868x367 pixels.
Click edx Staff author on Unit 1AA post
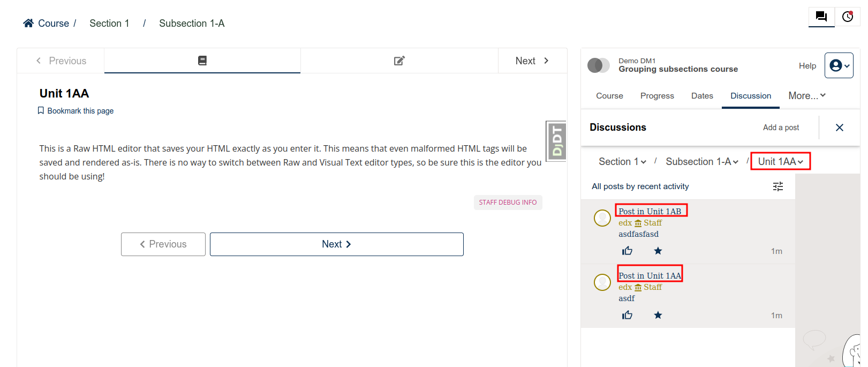pos(640,287)
